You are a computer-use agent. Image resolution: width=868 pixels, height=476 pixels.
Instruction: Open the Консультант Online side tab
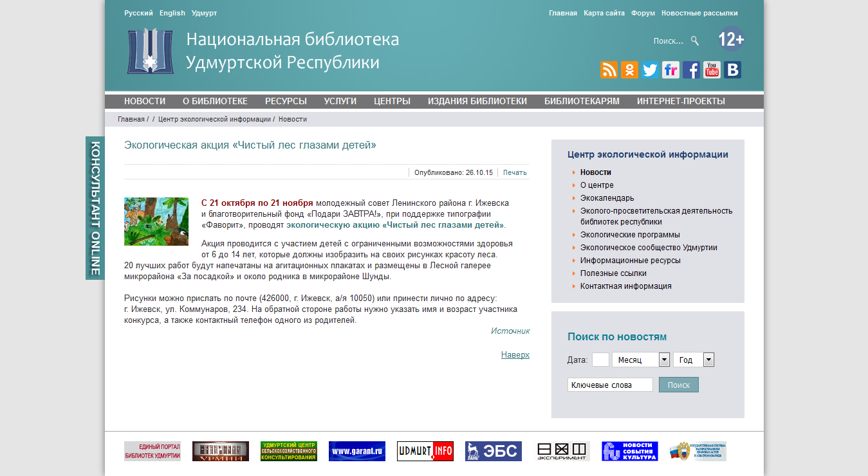(95, 208)
